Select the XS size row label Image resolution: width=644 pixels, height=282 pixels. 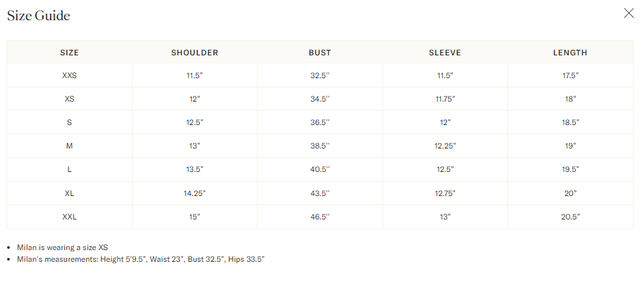pos(70,99)
